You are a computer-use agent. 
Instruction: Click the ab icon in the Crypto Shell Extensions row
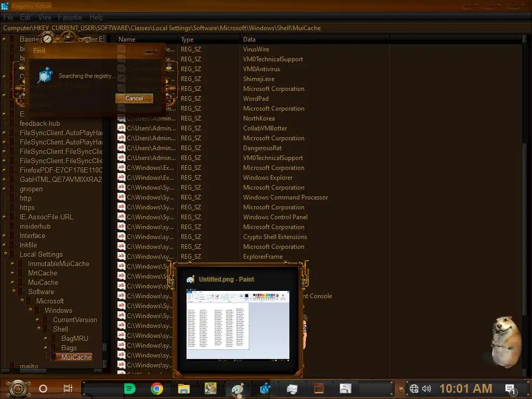[122, 236]
